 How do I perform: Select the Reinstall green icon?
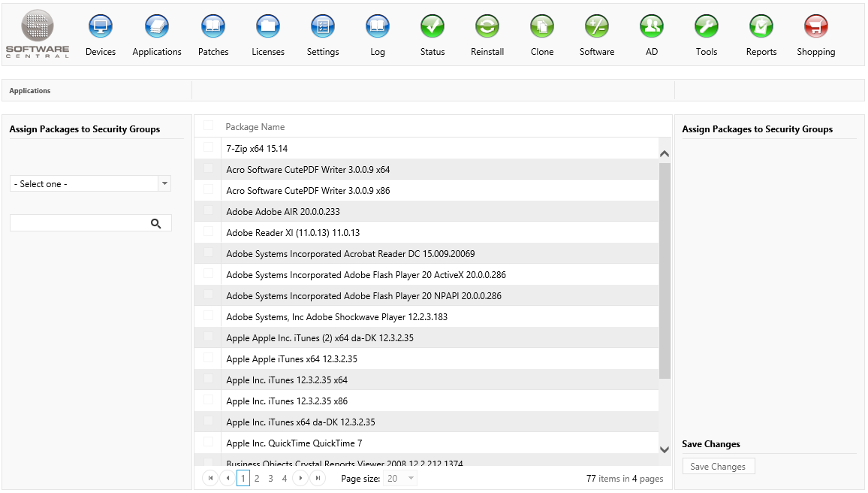[487, 27]
